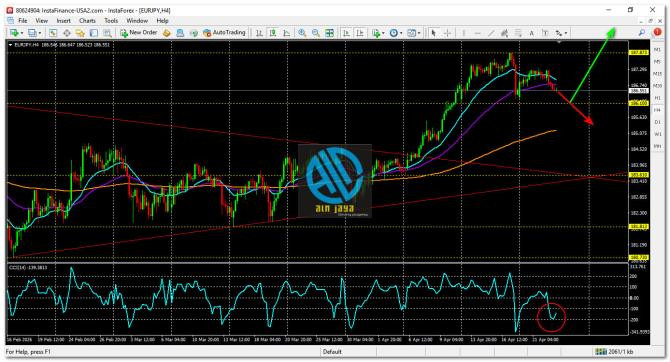The width and height of the screenshot is (670, 362).
Task: Switch chart to M5 timeframe
Action: point(657,62)
